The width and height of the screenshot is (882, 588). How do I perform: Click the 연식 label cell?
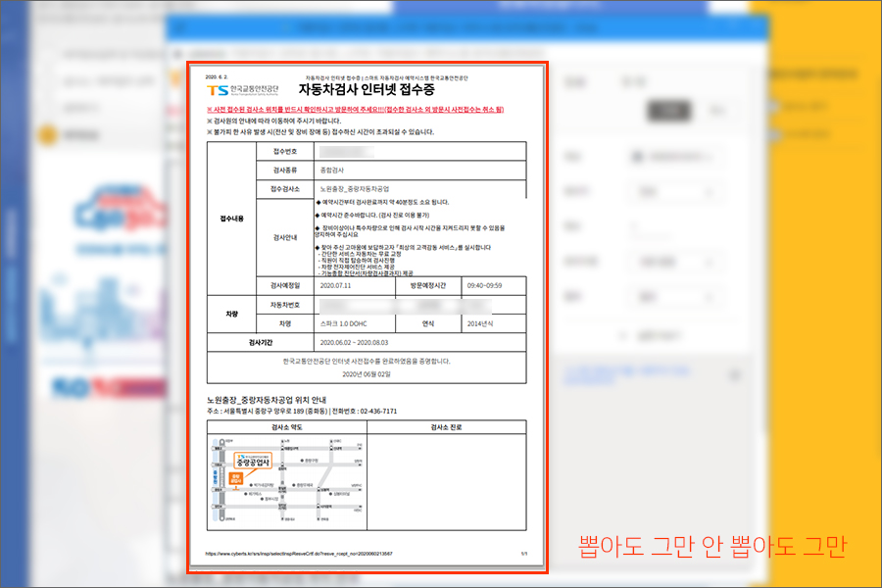coord(428,324)
